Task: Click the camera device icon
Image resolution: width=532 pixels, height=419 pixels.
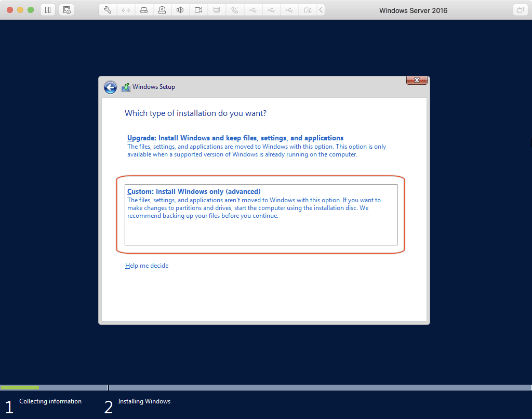Action: (198, 10)
